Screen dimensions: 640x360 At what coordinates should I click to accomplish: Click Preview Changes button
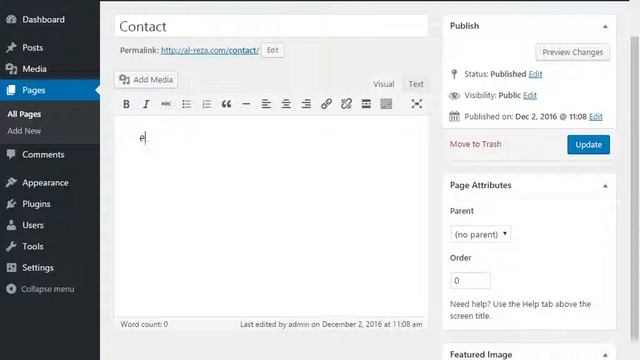(x=573, y=52)
